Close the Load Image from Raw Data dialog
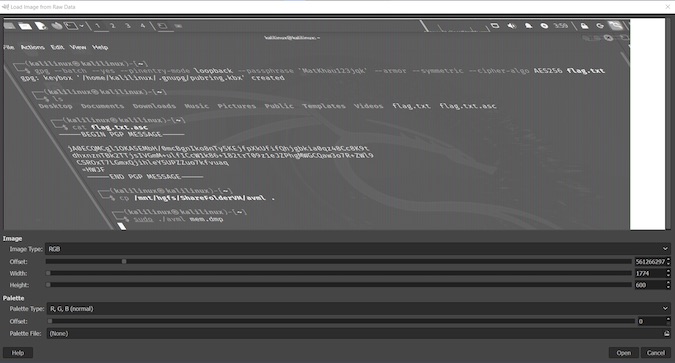Viewport: 675px width, 363px height. pyautogui.click(x=668, y=7)
